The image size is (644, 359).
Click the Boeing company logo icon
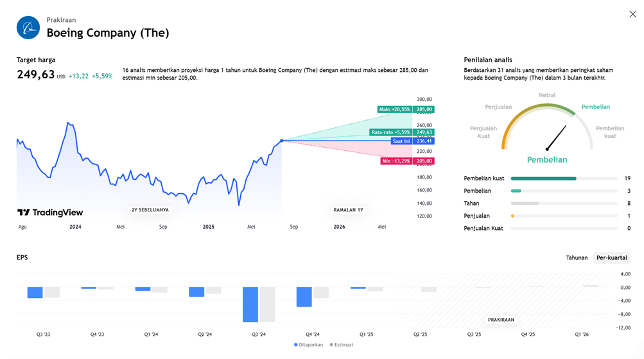pos(28,28)
